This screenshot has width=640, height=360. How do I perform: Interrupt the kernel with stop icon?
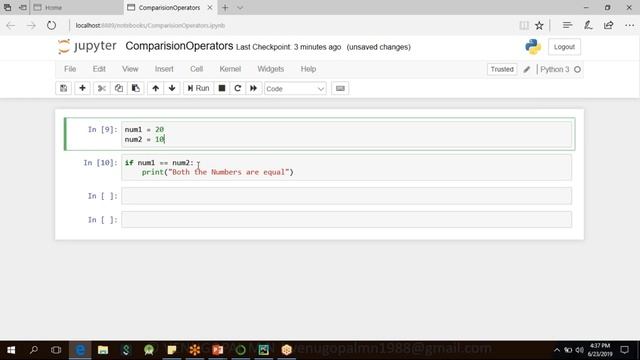[x=222, y=88]
